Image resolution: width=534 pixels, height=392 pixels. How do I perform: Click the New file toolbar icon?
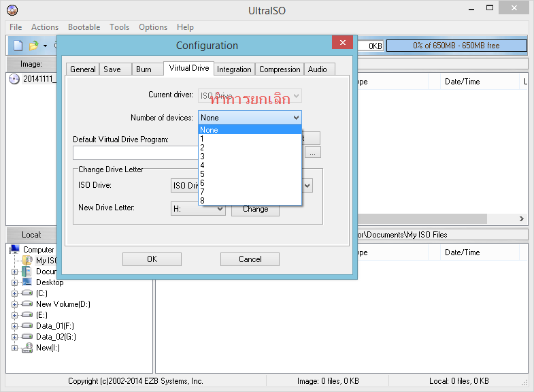point(18,46)
